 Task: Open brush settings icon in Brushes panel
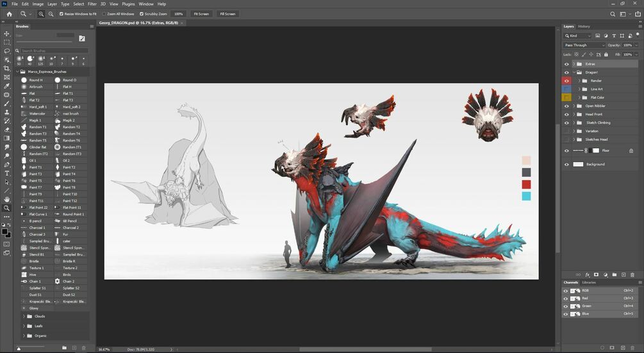click(x=82, y=38)
